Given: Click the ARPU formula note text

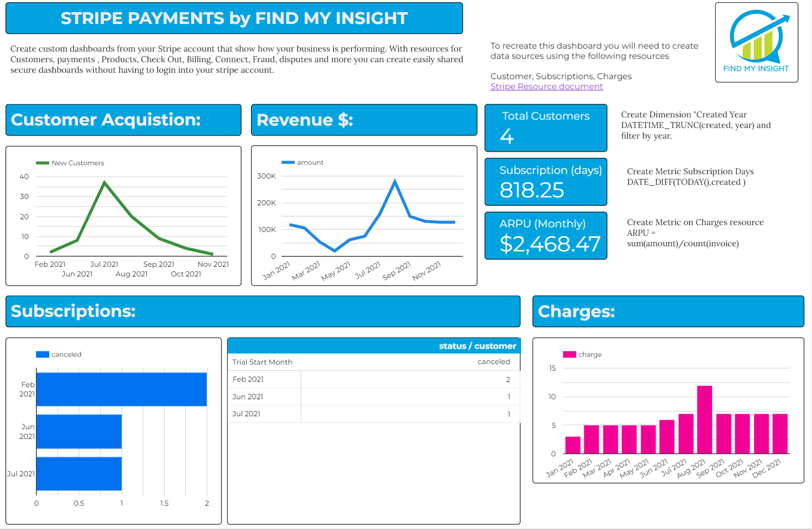Looking at the screenshot, I should click(695, 233).
